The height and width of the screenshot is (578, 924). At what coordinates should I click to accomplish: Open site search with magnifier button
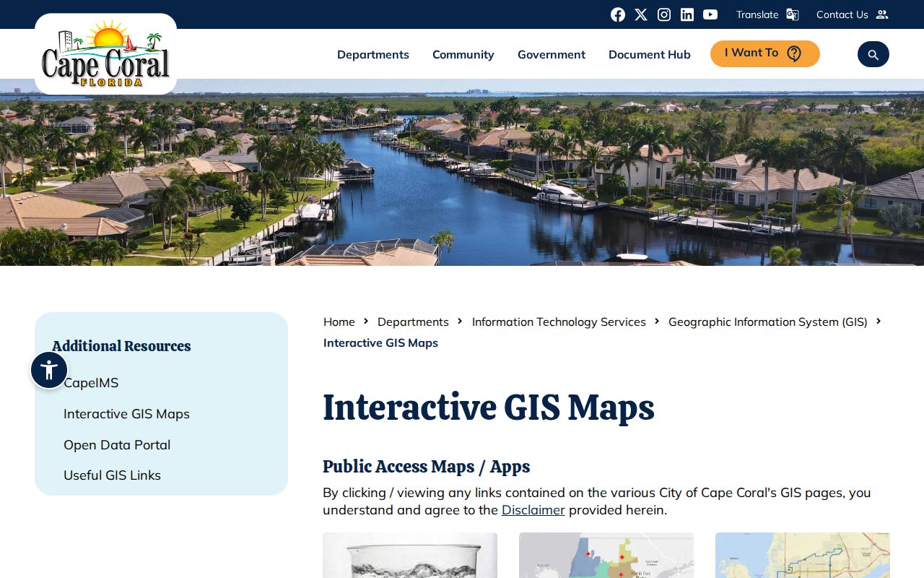point(873,54)
